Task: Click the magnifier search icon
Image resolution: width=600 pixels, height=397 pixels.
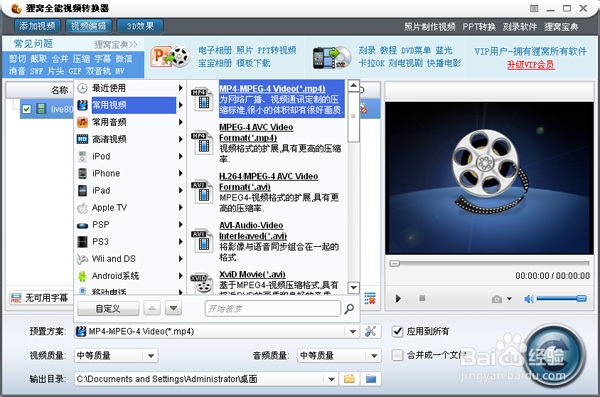Action: [x=349, y=309]
